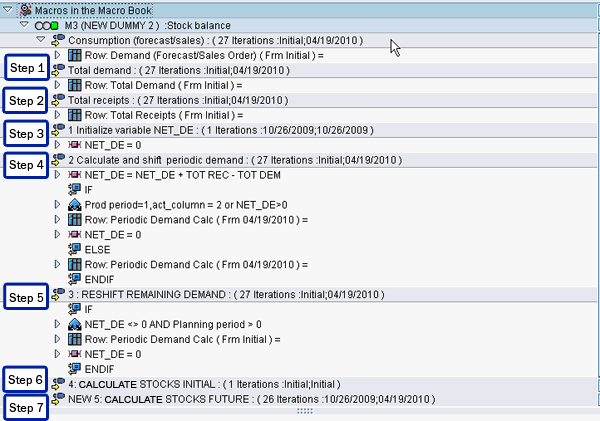Click the ELSE control statement icon
This screenshot has width=600, height=421.
click(x=74, y=249)
